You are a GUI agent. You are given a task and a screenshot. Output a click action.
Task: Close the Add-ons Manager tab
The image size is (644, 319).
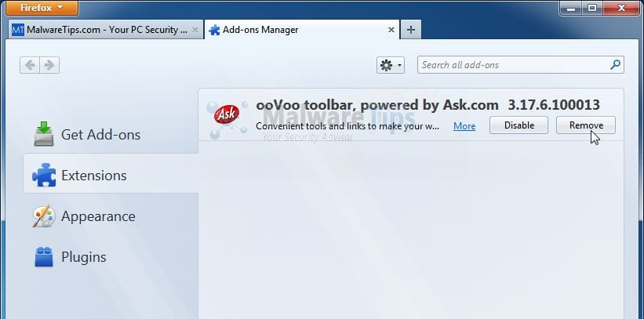coord(391,30)
